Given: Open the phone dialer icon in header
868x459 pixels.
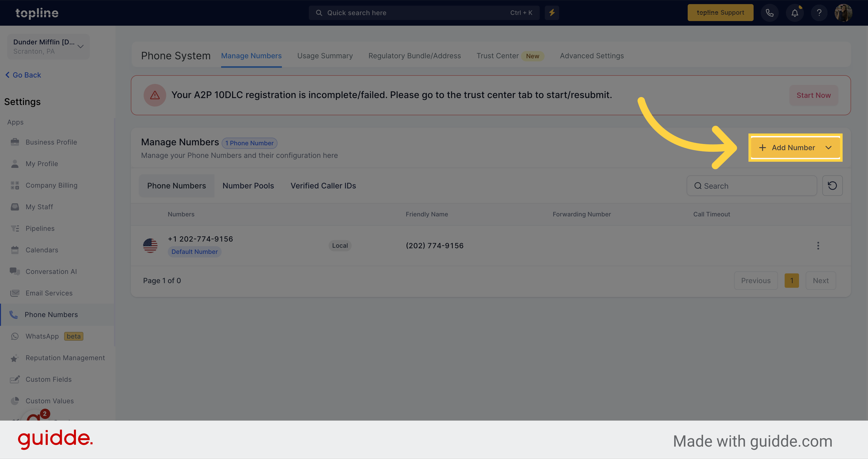Looking at the screenshot, I should pyautogui.click(x=770, y=13).
